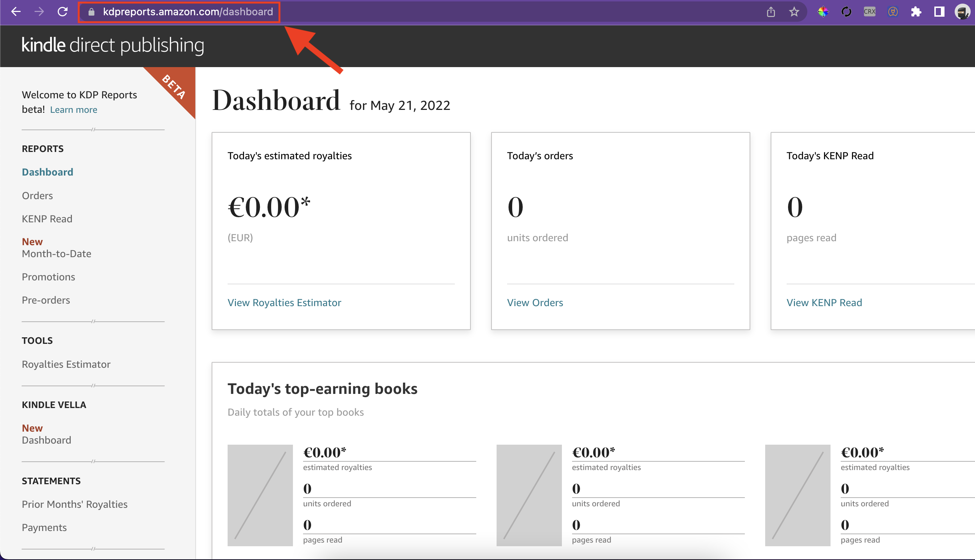
Task: Open the Month-to-Date report
Action: pos(57,254)
